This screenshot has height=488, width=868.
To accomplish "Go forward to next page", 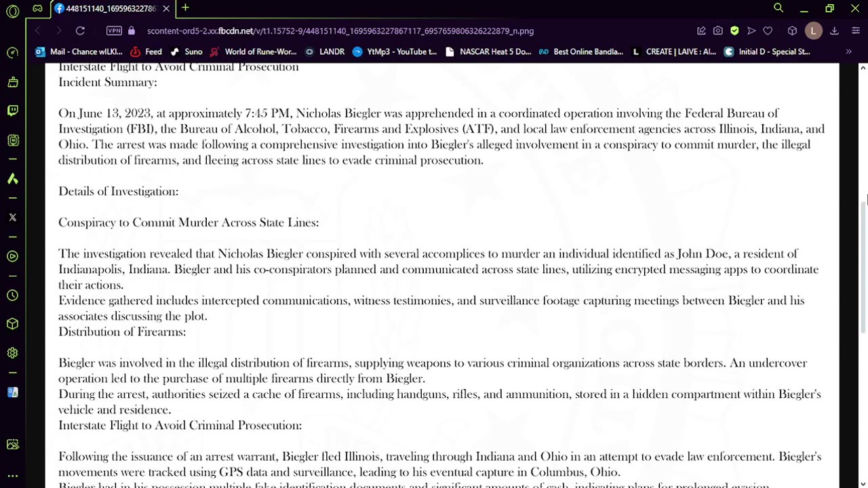I will tap(58, 30).
